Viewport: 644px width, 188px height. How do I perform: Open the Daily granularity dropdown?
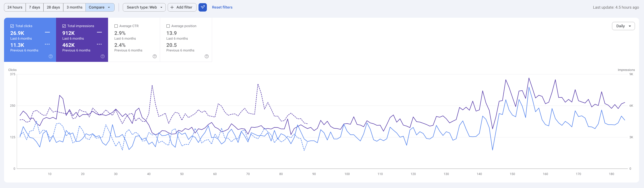coord(623,26)
